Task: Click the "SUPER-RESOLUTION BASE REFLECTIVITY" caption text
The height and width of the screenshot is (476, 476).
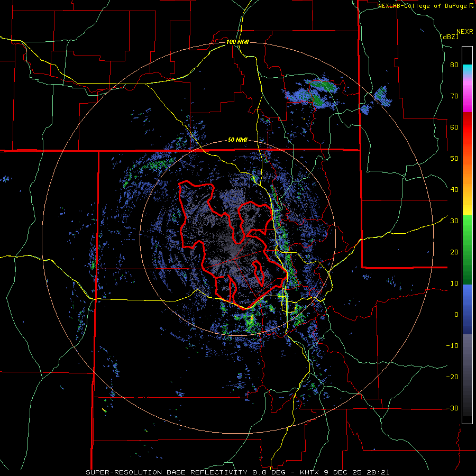Action: point(167,472)
